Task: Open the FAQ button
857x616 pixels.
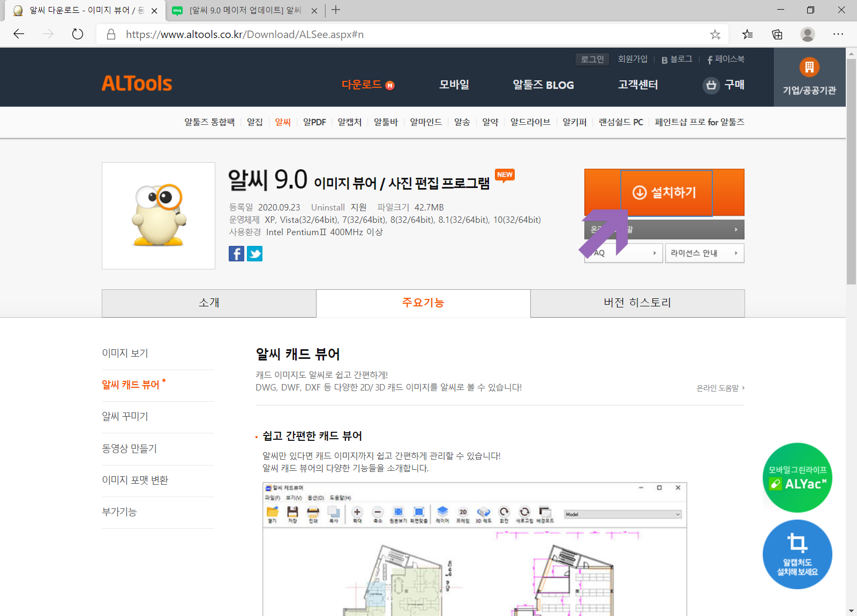Action: [624, 253]
